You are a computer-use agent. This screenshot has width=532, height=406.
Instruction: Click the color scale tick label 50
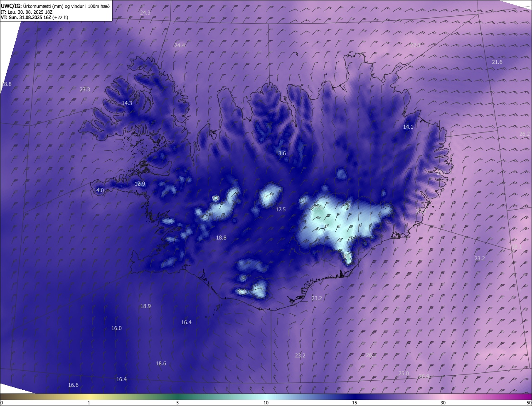[529, 403]
